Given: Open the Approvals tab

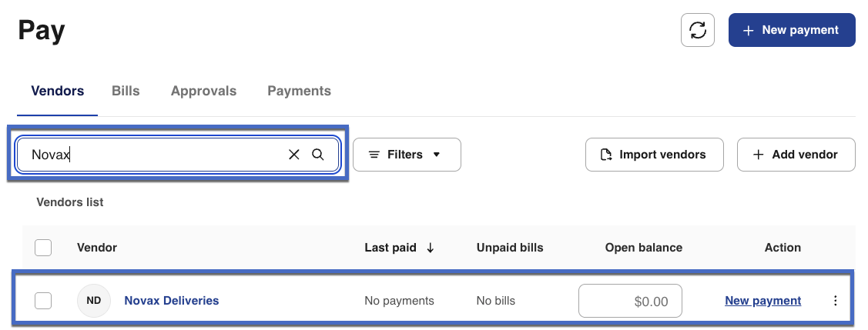Looking at the screenshot, I should click(203, 91).
